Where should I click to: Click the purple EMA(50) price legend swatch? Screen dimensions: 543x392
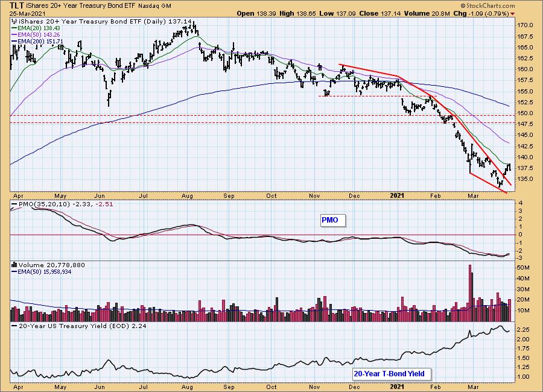pos(14,34)
